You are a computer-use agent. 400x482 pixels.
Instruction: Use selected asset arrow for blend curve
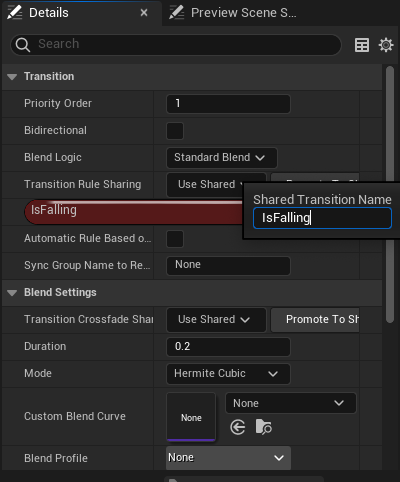(x=238, y=427)
